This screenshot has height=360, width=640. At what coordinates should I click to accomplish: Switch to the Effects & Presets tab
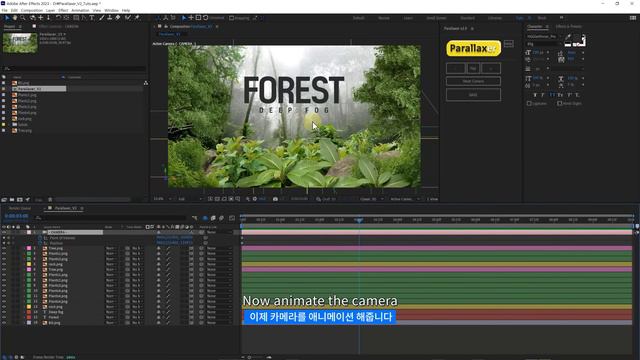(569, 27)
